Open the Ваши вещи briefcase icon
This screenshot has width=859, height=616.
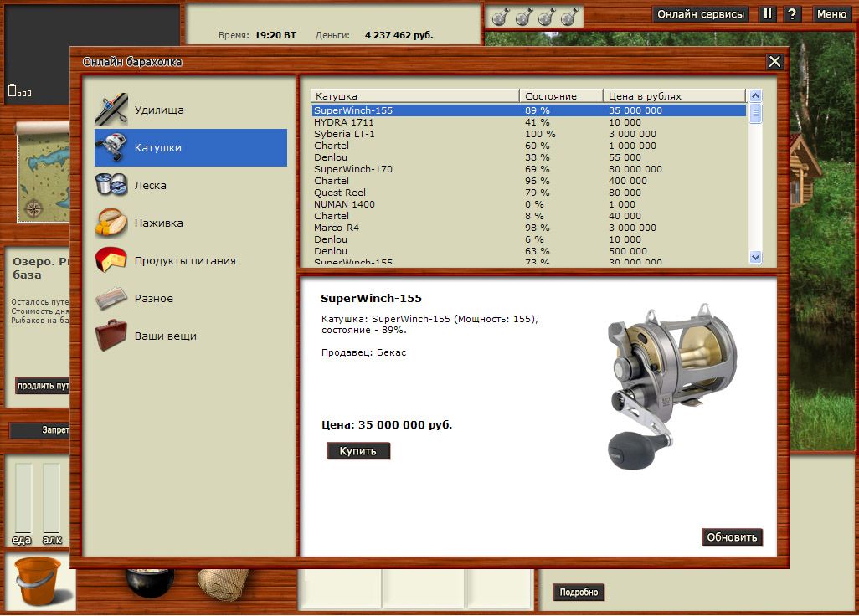111,335
